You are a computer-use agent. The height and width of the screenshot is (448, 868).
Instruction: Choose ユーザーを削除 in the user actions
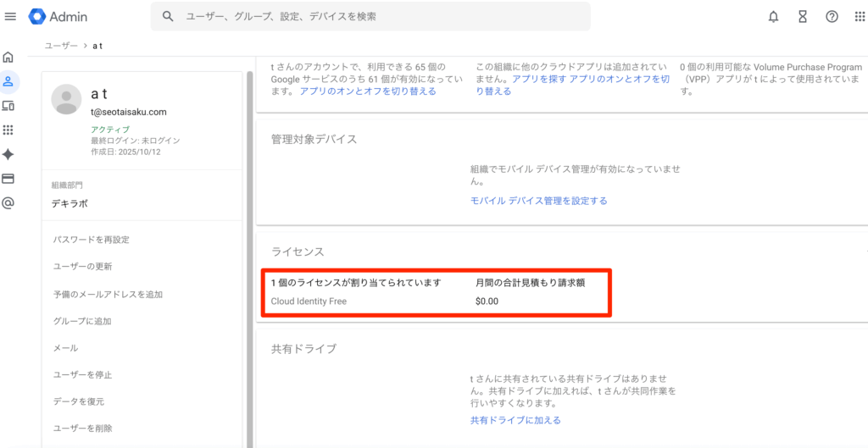coord(82,429)
